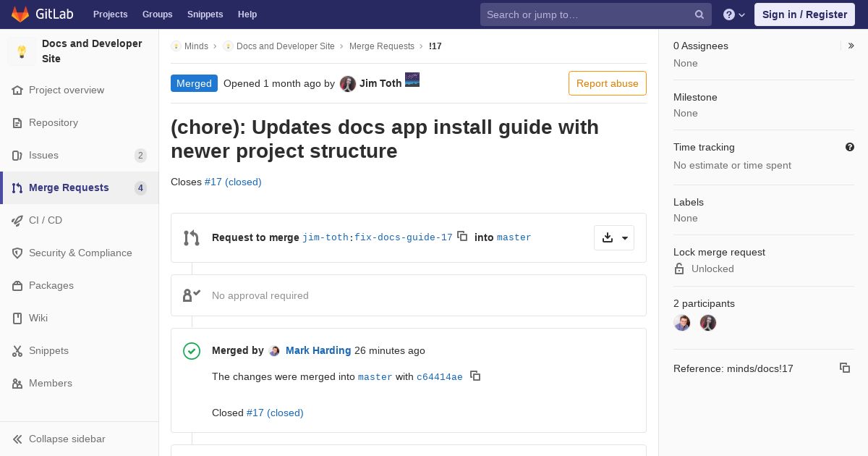Open Mark Harding's profile link

point(318,350)
